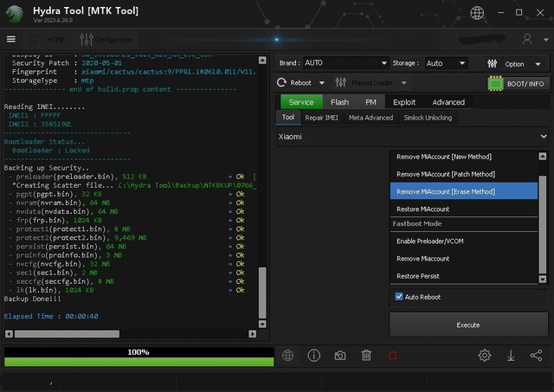Select Restore Persist option
This screenshot has width=554, height=392.
pyautogui.click(x=464, y=276)
